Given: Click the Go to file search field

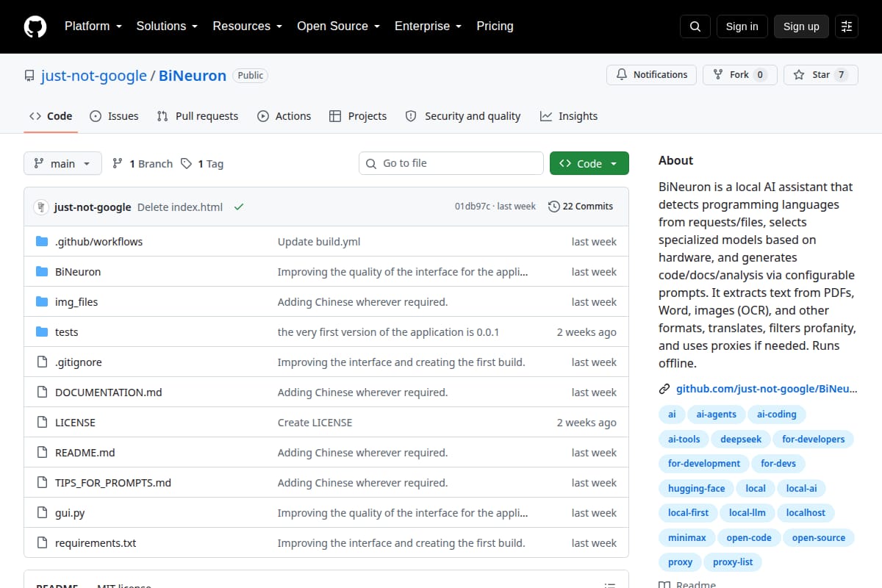Looking at the screenshot, I should [x=451, y=163].
